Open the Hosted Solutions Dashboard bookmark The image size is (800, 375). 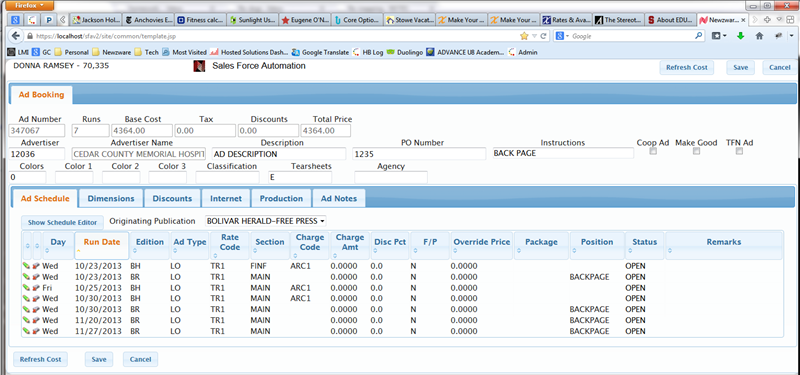point(249,52)
